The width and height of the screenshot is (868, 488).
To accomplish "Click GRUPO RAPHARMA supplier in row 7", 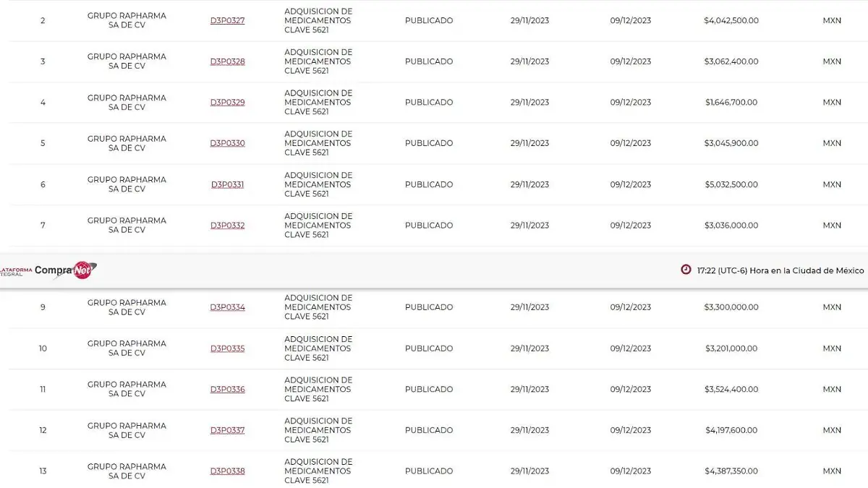I will pyautogui.click(x=127, y=226).
